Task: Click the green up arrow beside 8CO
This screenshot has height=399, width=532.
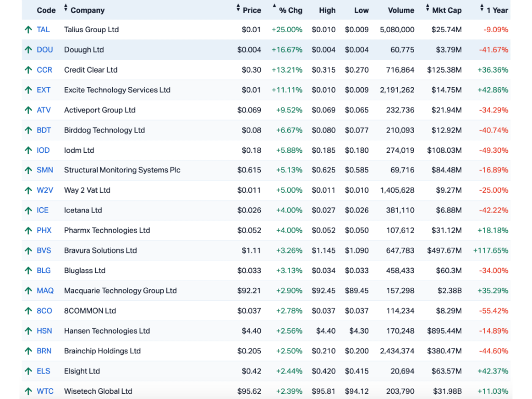Action: point(29,311)
